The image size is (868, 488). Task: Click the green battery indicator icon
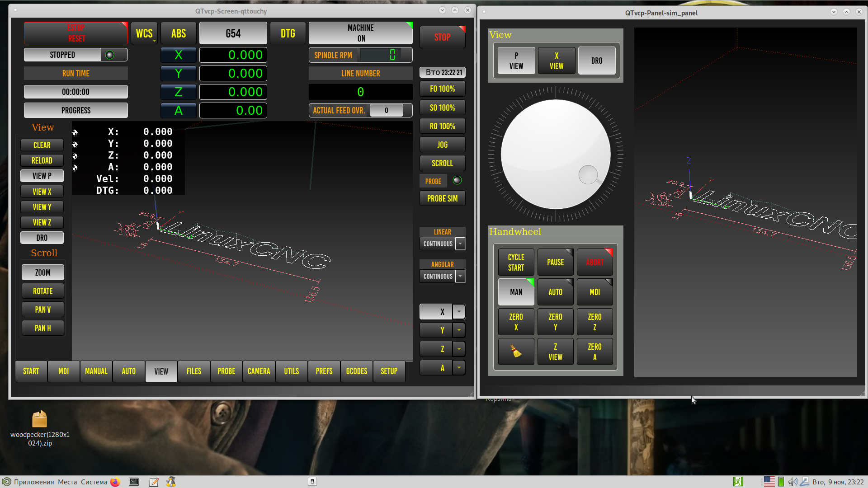781,482
